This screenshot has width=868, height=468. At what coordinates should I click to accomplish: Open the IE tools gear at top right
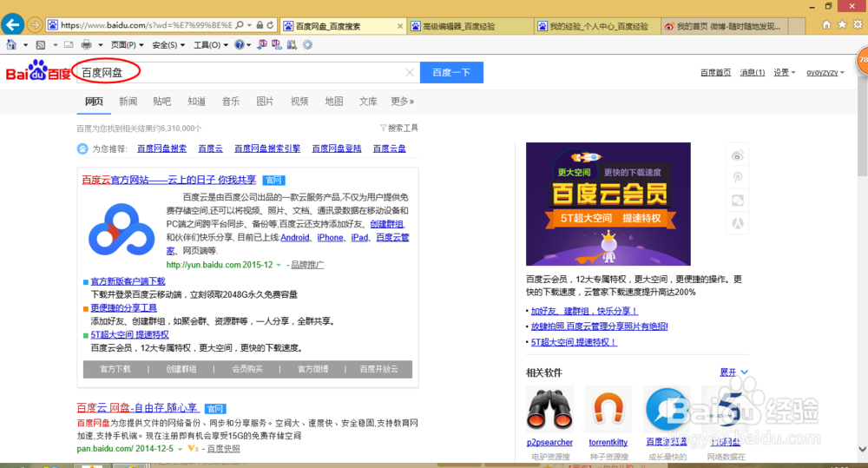[x=858, y=24]
